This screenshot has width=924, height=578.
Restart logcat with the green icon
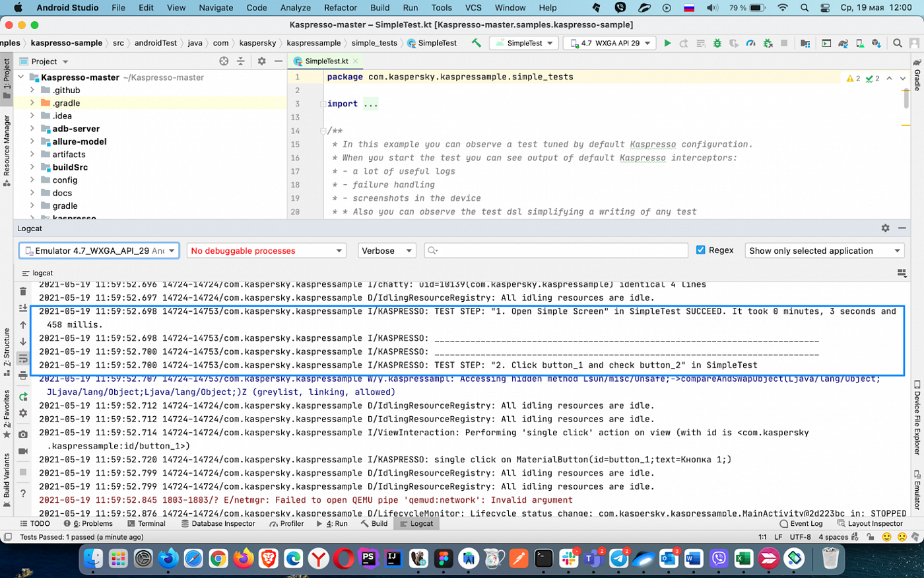click(23, 396)
